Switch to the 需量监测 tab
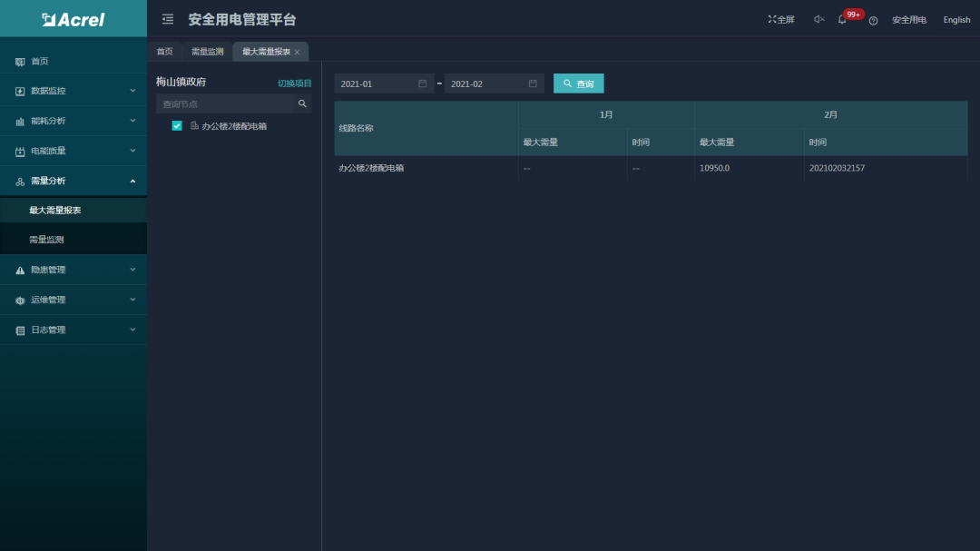 (207, 52)
